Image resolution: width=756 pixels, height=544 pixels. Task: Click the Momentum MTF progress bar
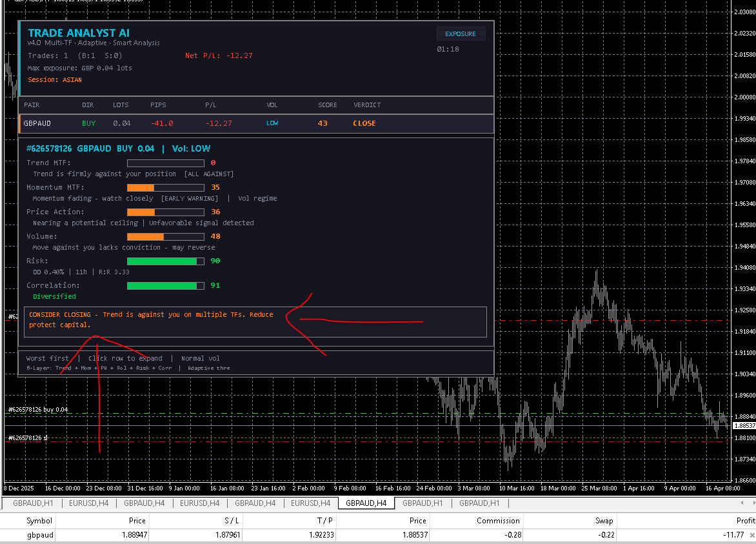pos(165,188)
